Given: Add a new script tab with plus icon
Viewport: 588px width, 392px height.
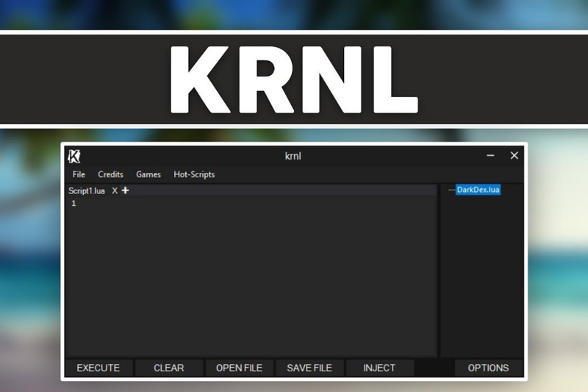Looking at the screenshot, I should [x=125, y=190].
